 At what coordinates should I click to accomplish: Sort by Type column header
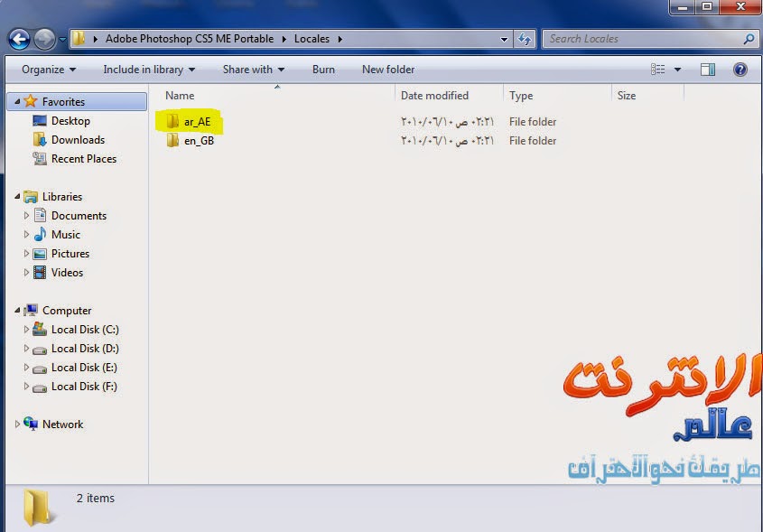click(521, 96)
